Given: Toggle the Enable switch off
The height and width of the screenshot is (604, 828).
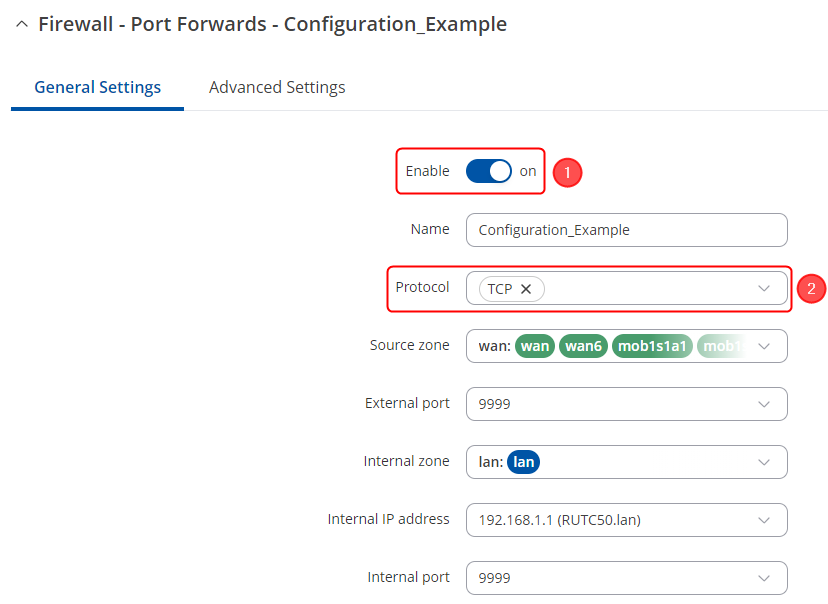Looking at the screenshot, I should click(x=489, y=171).
